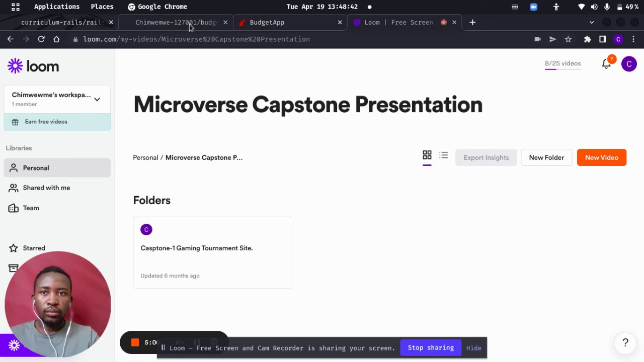Image resolution: width=644 pixels, height=362 pixels.
Task: Go to the browser home page
Action: pos(56,39)
